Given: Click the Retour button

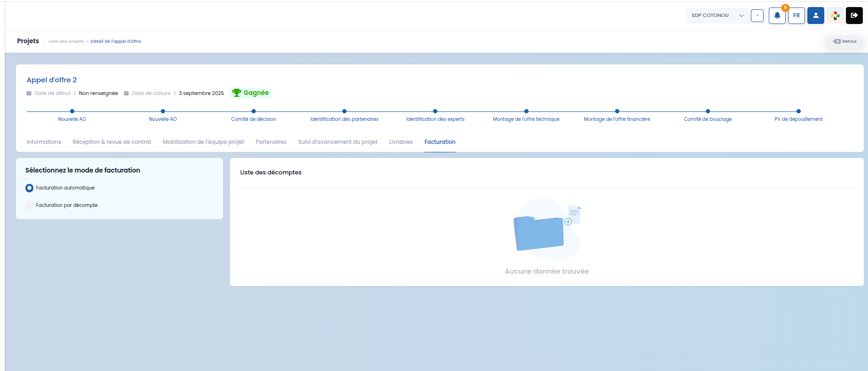Looking at the screenshot, I should tap(845, 41).
